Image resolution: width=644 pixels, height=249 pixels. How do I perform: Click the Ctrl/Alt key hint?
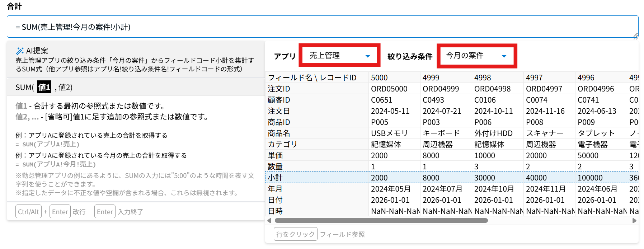[28, 212]
